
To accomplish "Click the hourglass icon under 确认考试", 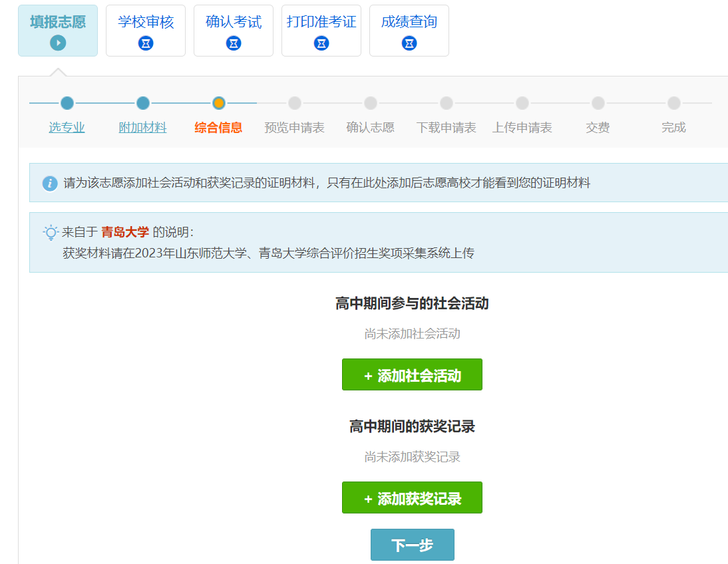I will point(234,43).
